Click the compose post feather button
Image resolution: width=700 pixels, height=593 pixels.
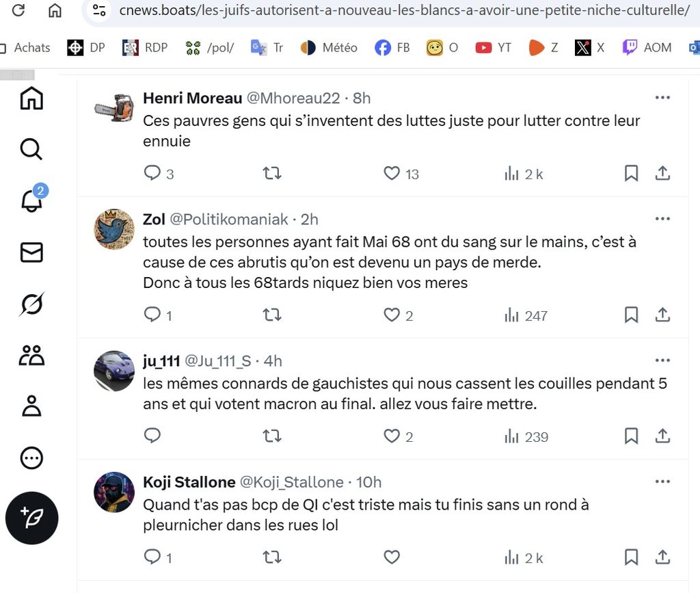tap(31, 518)
